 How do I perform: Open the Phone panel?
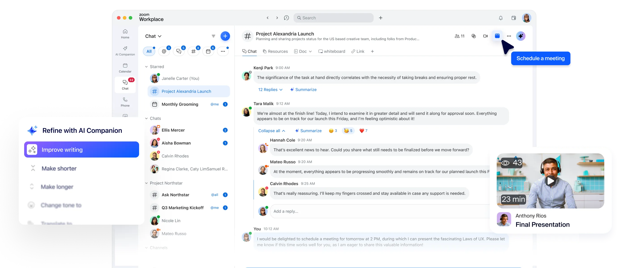pyautogui.click(x=125, y=101)
